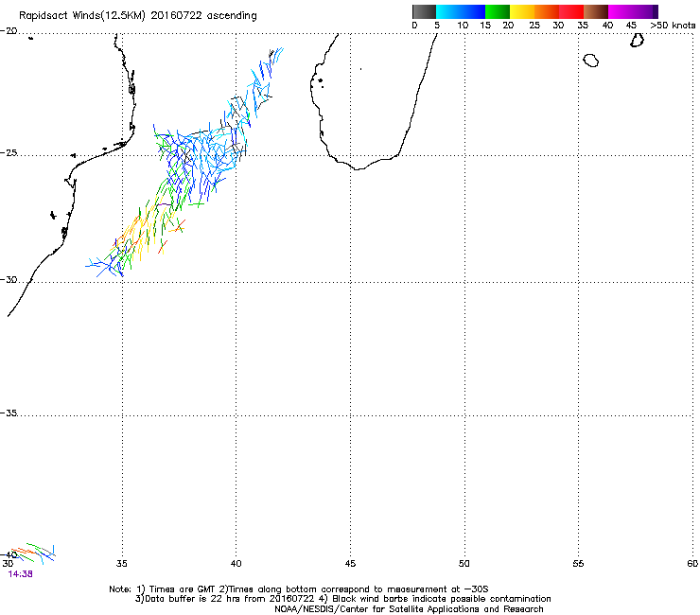Click the wind barb cluster above the '14:38' label

pyautogui.click(x=33, y=553)
